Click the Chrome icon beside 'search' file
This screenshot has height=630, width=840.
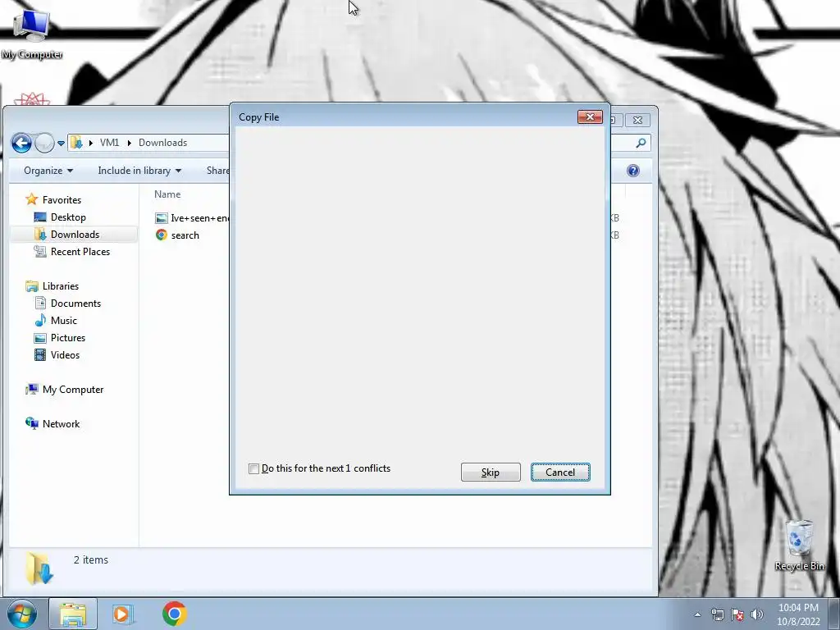coord(162,235)
